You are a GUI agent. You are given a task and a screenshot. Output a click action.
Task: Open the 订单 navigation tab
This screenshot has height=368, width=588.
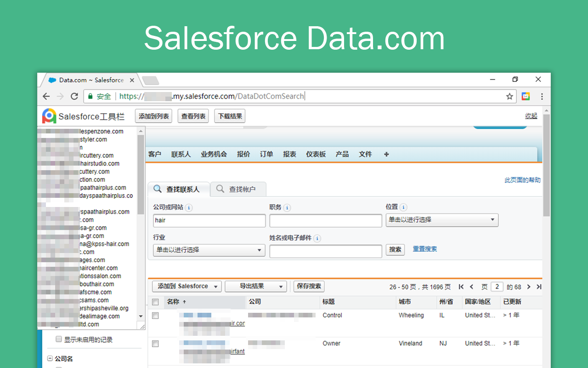[266, 155]
